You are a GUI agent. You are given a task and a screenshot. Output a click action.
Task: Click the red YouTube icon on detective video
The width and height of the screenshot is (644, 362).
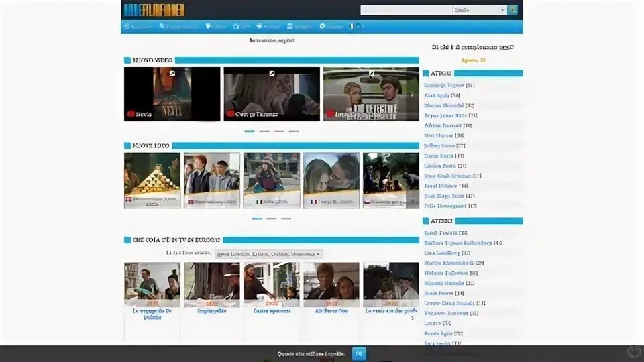[330, 114]
